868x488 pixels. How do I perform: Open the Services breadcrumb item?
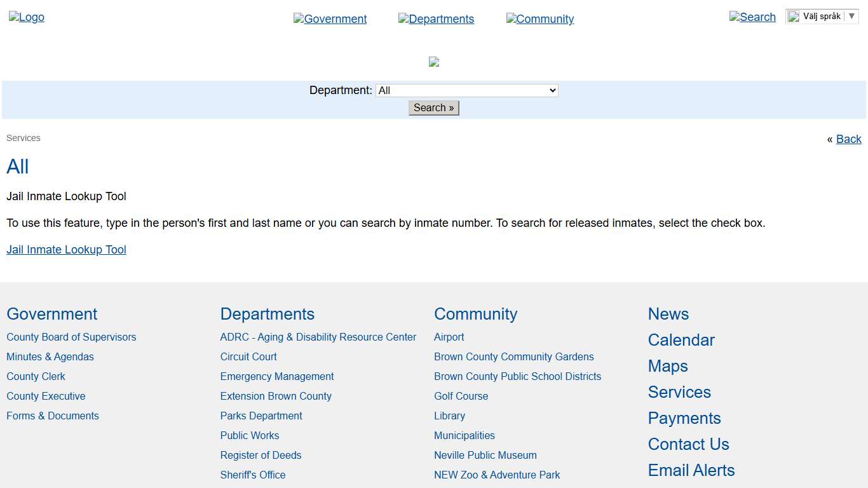(x=23, y=138)
